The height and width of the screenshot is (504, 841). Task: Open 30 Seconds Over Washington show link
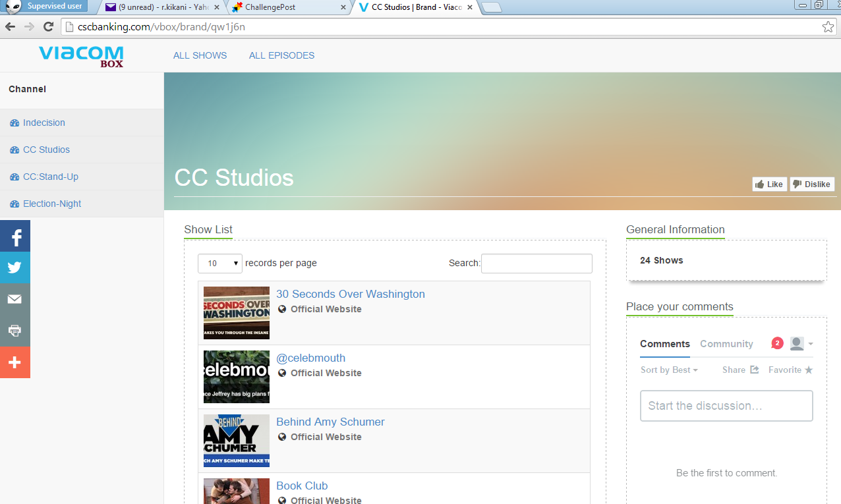pyautogui.click(x=351, y=294)
